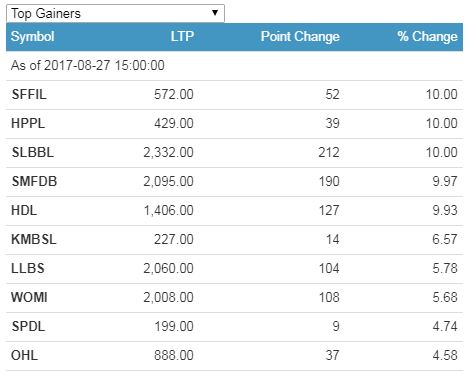Sort by the % Change header
The image size is (473, 372).
pos(427,36)
